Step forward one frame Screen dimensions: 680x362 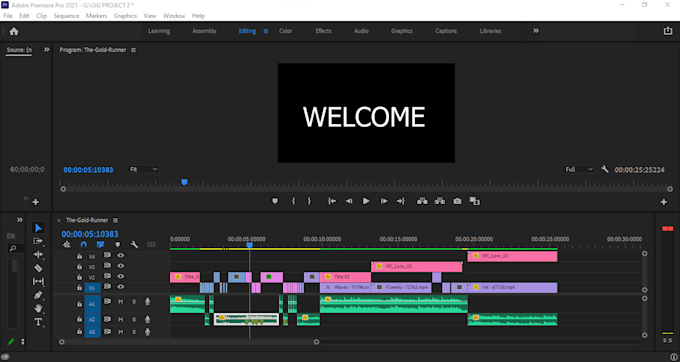[384, 201]
